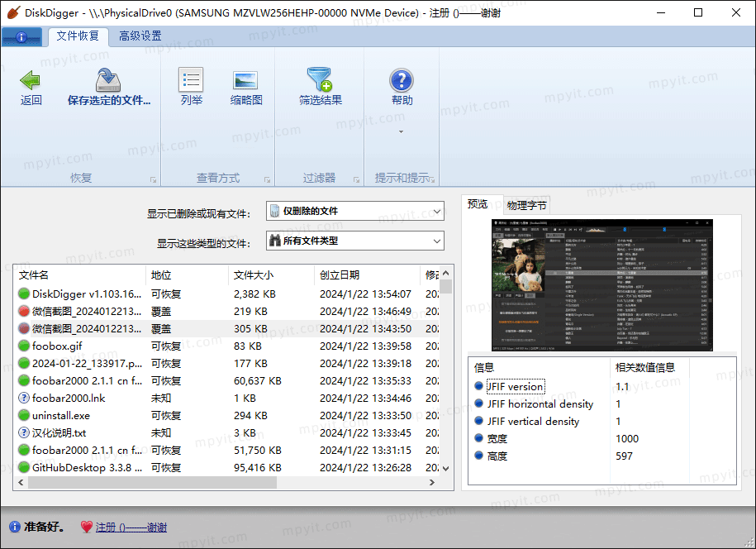Select the 文件恢复 ribbon tab
Screen dimensions: 756x549
click(78, 36)
